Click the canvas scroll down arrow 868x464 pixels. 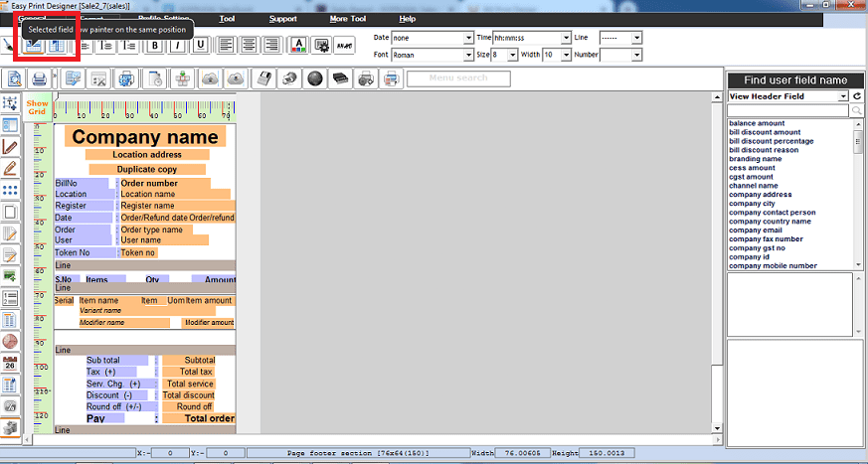pos(718,428)
